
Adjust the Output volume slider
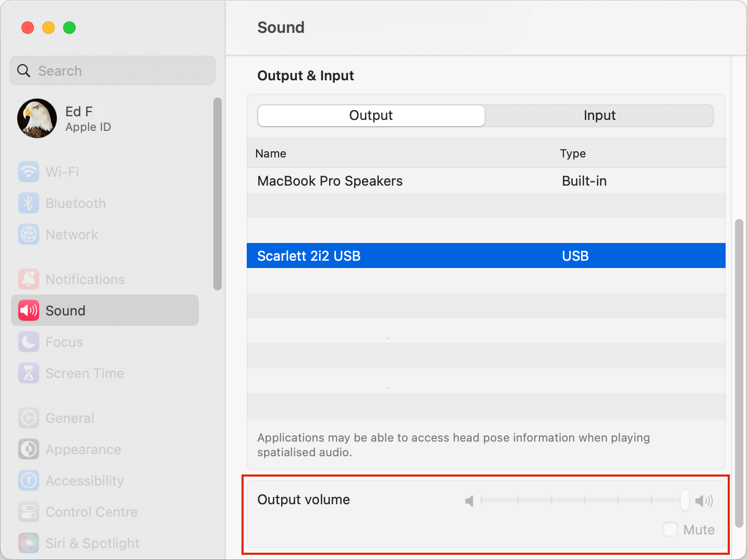click(685, 500)
